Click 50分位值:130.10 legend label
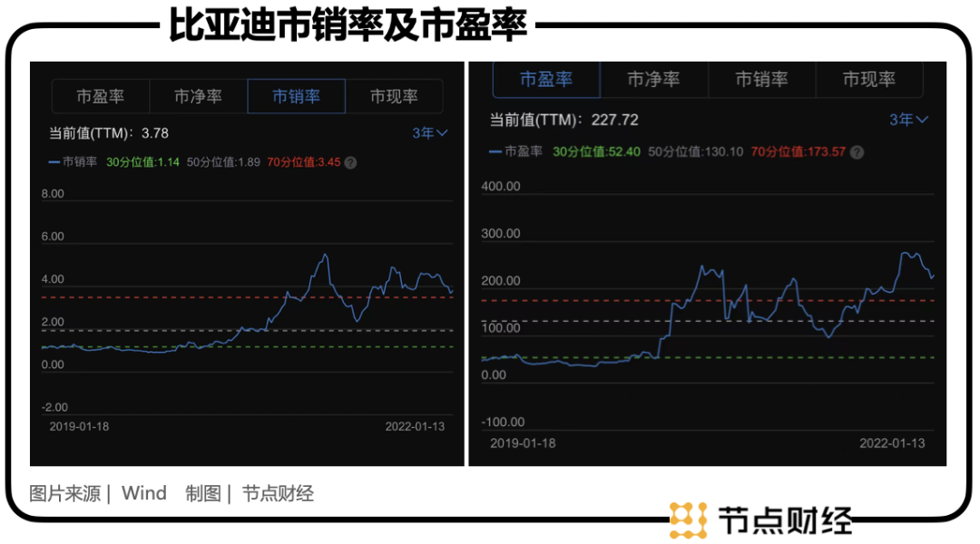Screen dimensions: 980x544 point(695,151)
